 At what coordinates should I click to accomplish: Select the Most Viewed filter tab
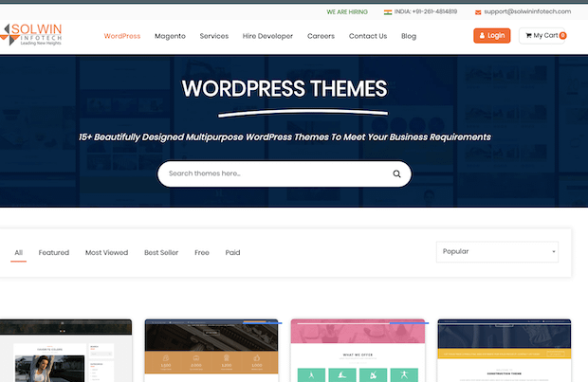[x=107, y=253]
